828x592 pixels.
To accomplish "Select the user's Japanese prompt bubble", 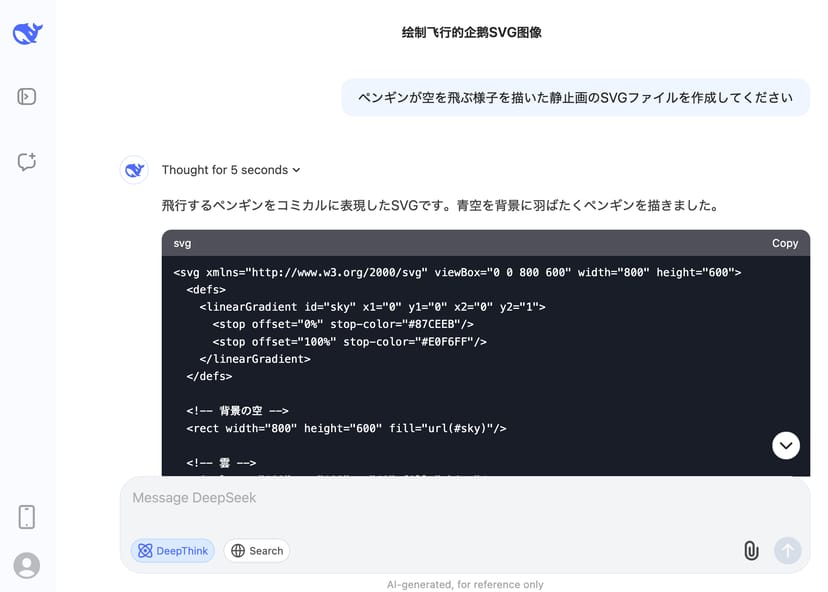I will coord(575,97).
